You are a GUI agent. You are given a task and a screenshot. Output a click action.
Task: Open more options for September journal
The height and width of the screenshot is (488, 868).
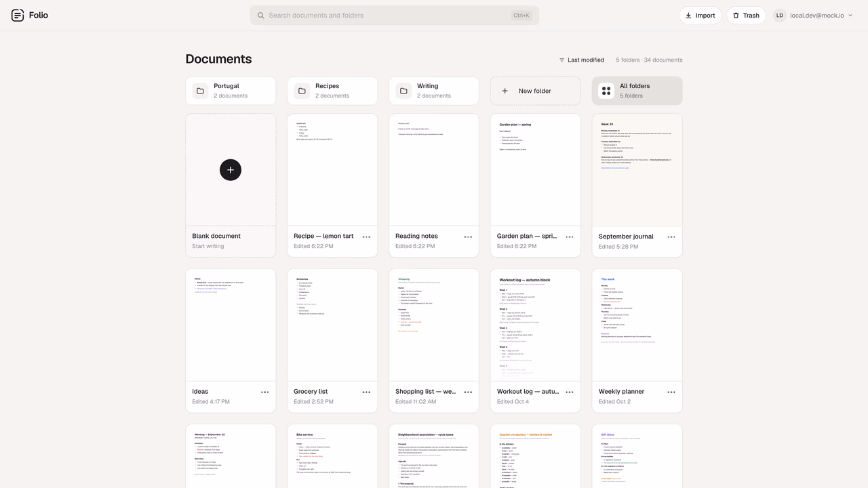[671, 237]
